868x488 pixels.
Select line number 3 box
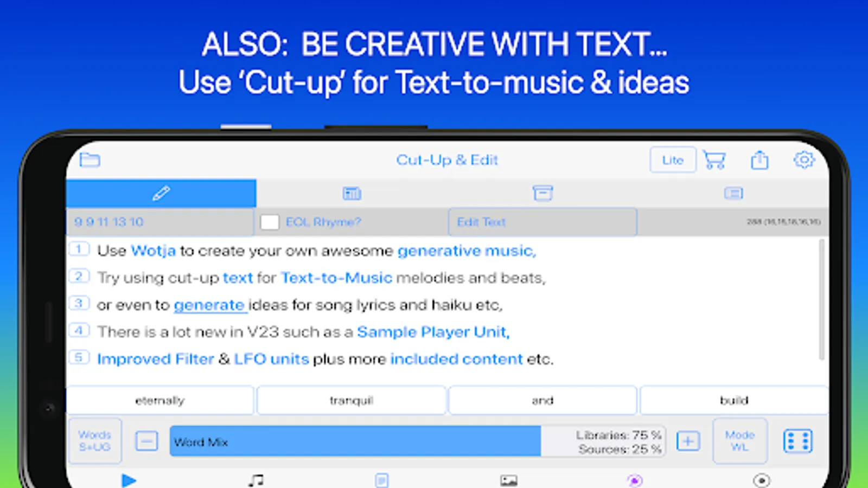pyautogui.click(x=79, y=303)
